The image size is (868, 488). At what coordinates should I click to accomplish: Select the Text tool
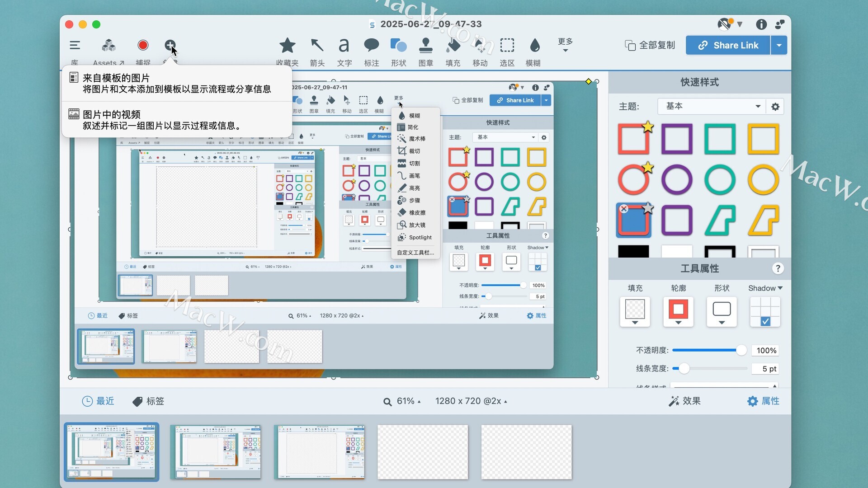(x=344, y=45)
